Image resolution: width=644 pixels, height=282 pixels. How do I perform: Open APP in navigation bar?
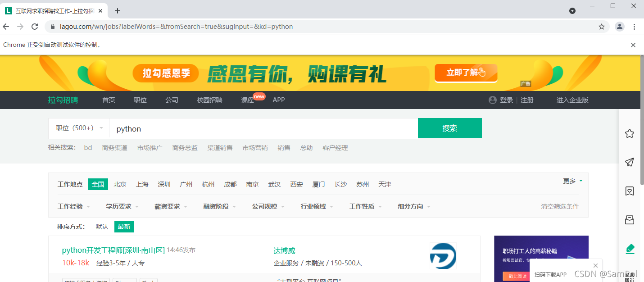click(x=279, y=100)
